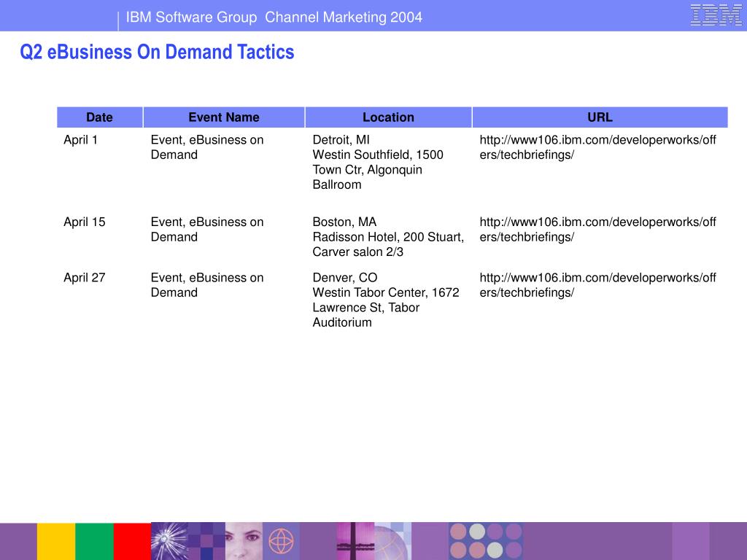The height and width of the screenshot is (560, 747).
Task: Select the 'Location' column header
Action: (388, 117)
